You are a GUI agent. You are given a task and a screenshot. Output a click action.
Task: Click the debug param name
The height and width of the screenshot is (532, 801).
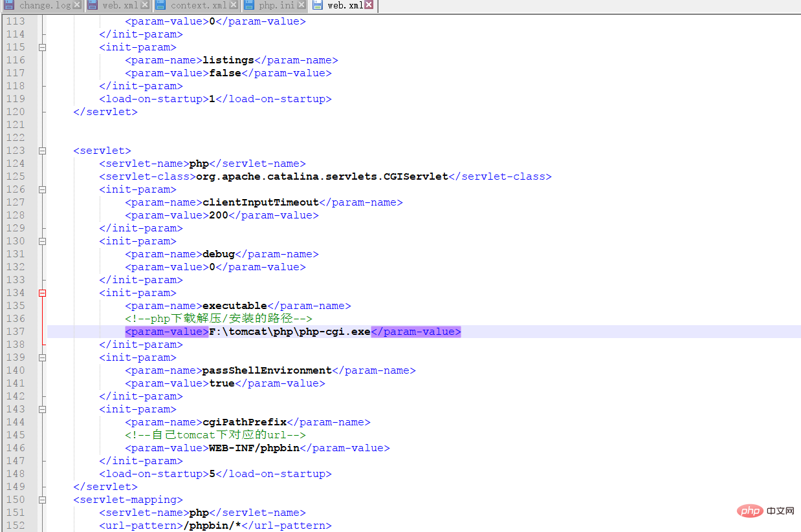pos(219,254)
